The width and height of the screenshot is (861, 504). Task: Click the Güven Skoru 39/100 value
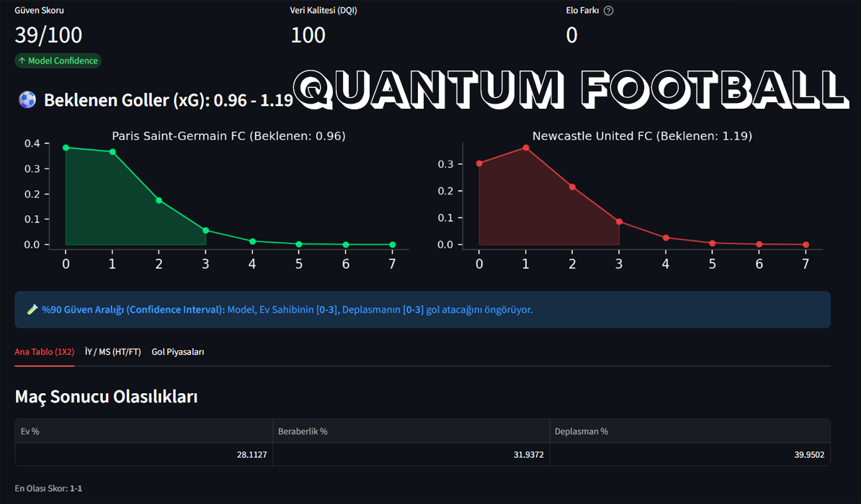pyautogui.click(x=48, y=35)
